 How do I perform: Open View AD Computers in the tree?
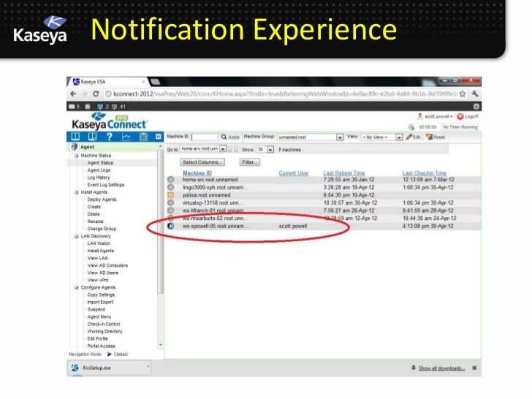[107, 265]
